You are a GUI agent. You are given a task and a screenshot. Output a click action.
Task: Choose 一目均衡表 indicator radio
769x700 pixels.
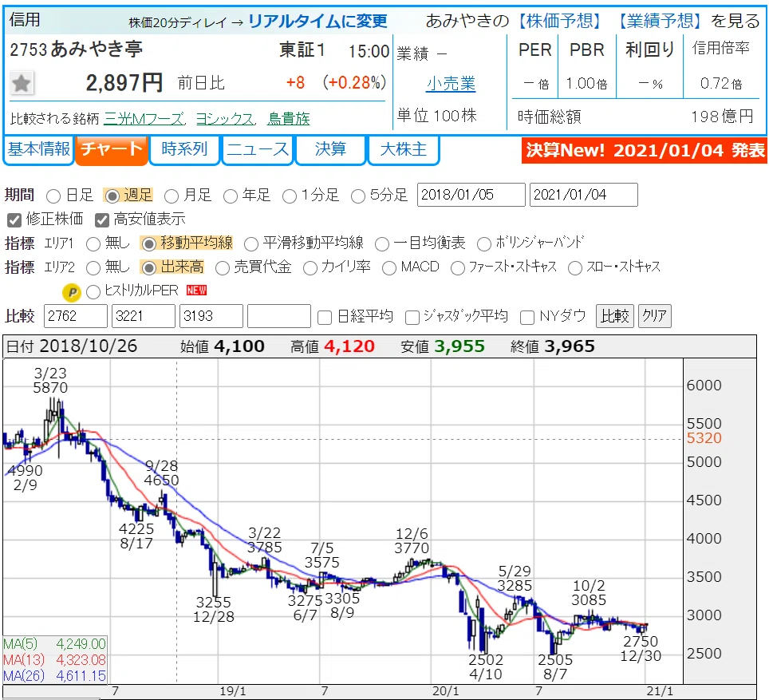click(x=381, y=243)
